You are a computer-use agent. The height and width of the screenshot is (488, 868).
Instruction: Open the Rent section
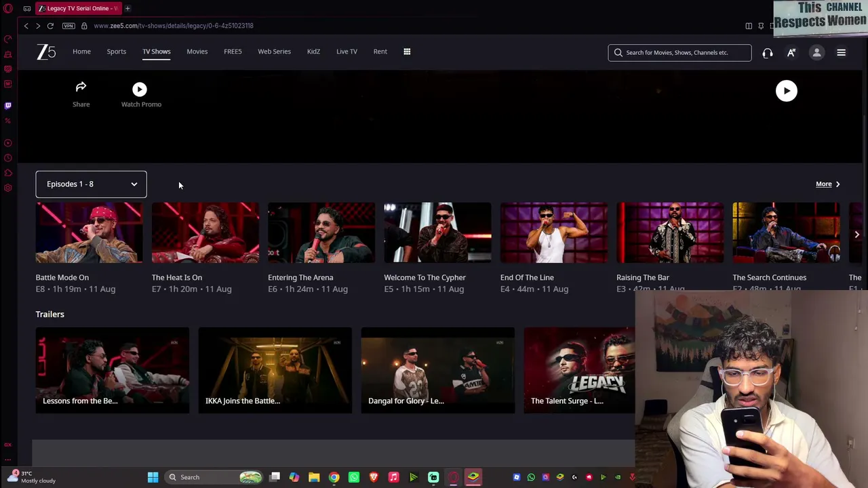380,52
